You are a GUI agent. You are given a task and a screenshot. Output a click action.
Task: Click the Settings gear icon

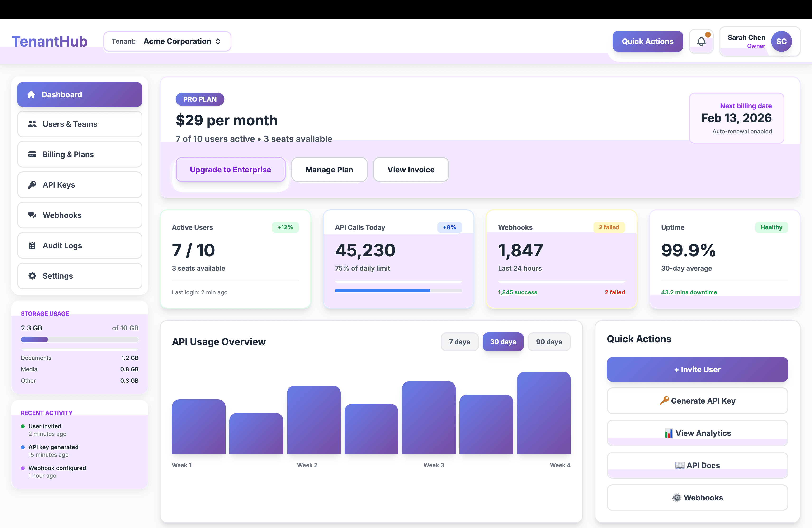[x=33, y=276]
